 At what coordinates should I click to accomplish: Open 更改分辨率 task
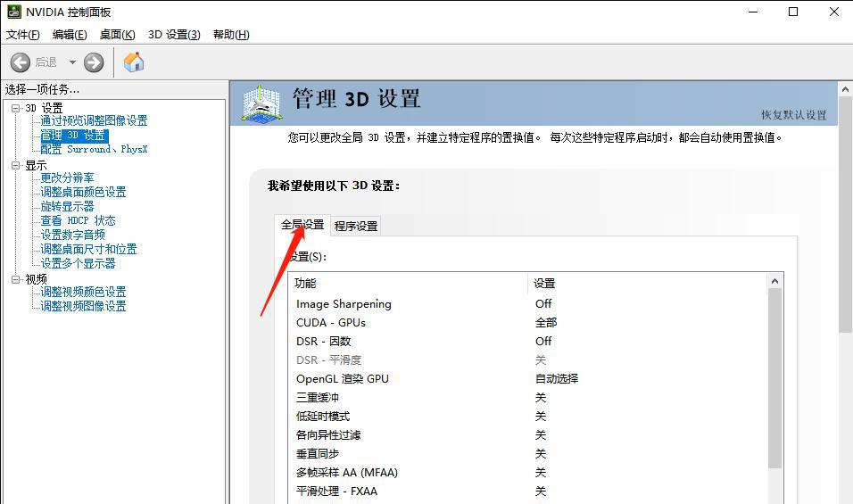pyautogui.click(x=68, y=178)
